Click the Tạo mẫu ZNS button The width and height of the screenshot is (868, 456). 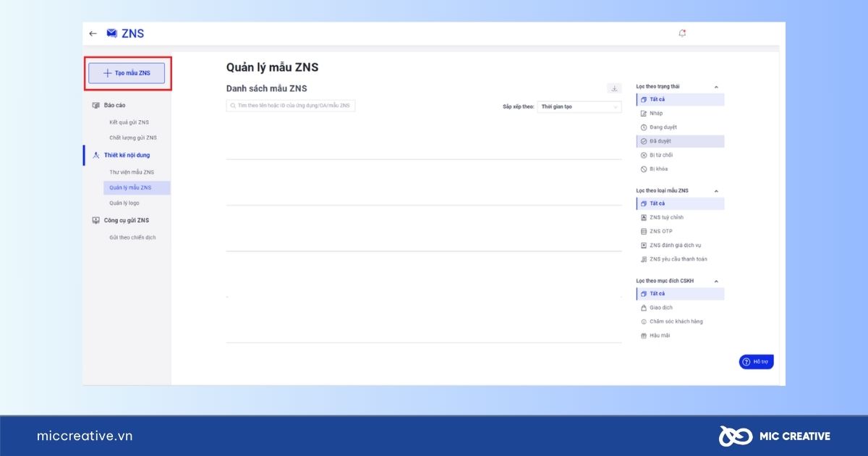point(127,73)
